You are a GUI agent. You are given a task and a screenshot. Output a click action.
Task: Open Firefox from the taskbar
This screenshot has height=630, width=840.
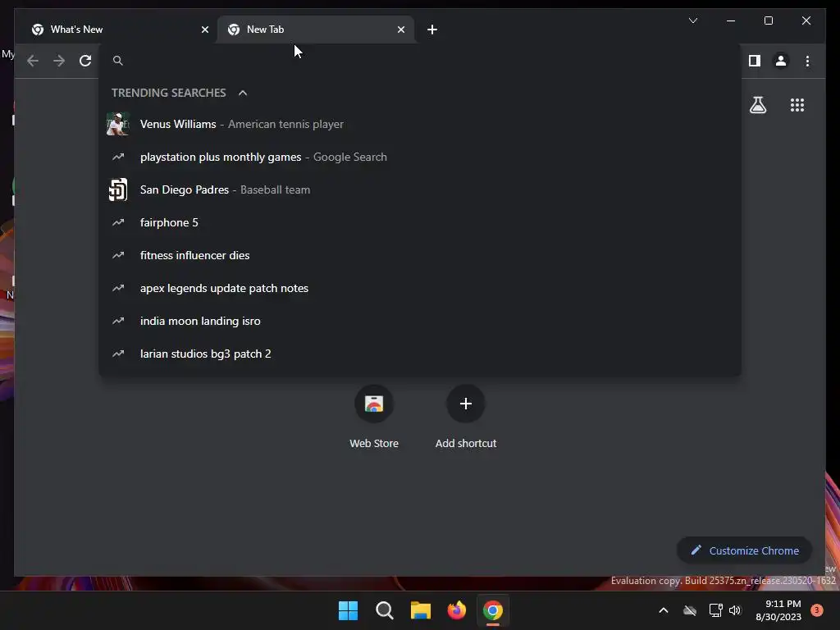456,610
